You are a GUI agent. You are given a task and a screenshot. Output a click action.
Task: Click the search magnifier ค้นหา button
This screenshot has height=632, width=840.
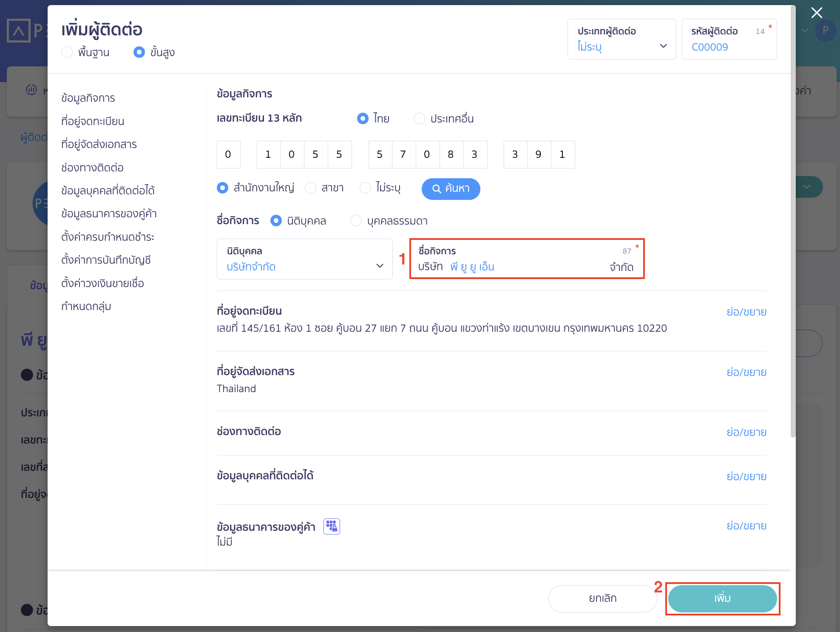(451, 188)
